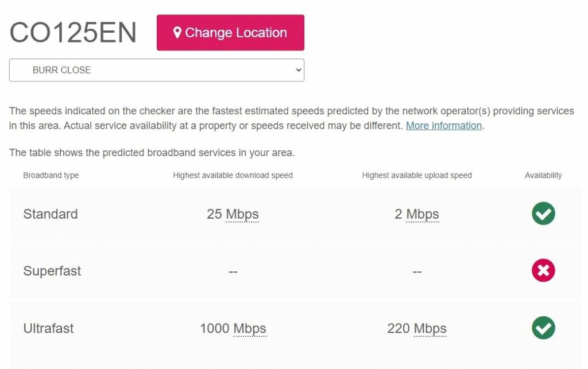Select the Standard broadband row label
Screen dimensions: 588x369
[51, 214]
